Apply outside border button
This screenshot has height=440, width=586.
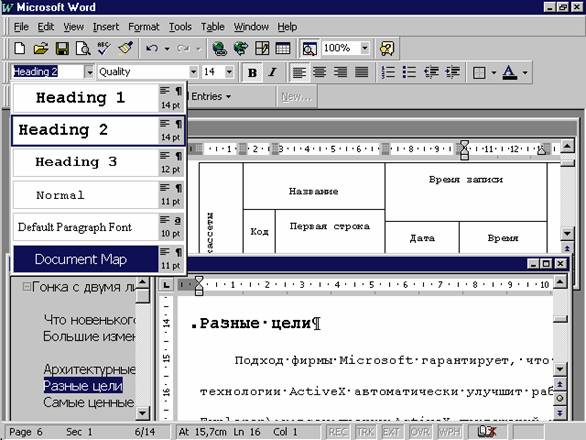coord(479,72)
